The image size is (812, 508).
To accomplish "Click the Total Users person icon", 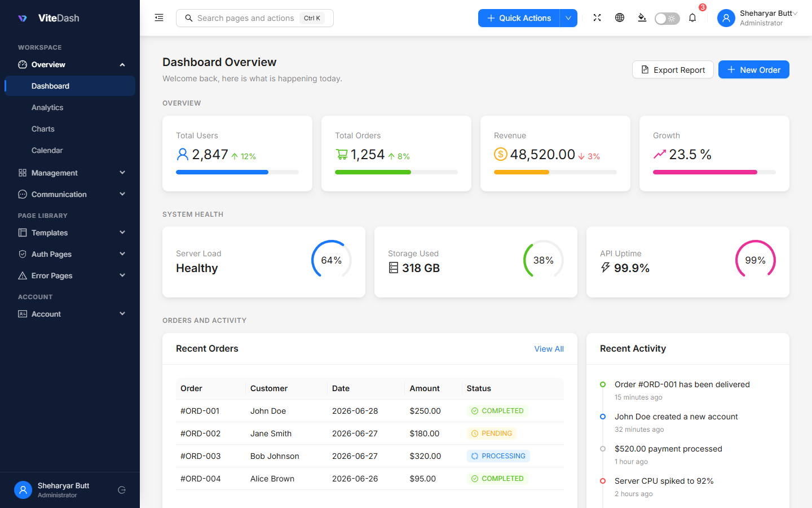I will pyautogui.click(x=182, y=154).
